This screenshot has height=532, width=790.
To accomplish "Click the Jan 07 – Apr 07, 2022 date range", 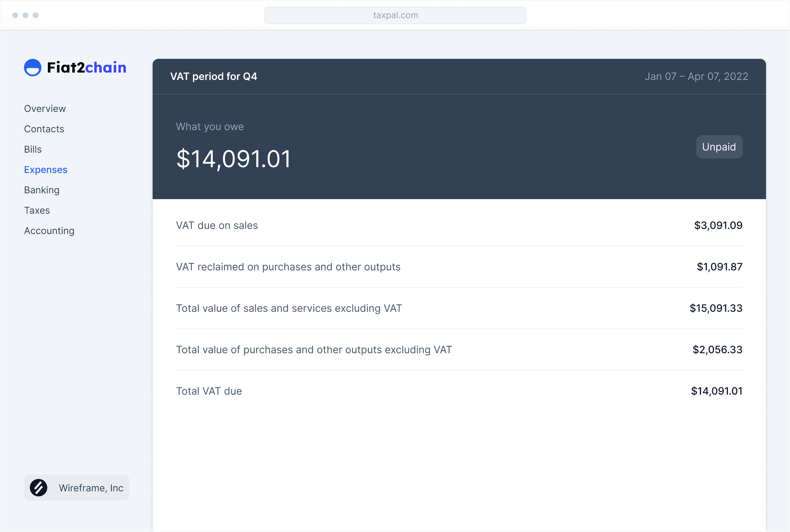I will (696, 76).
